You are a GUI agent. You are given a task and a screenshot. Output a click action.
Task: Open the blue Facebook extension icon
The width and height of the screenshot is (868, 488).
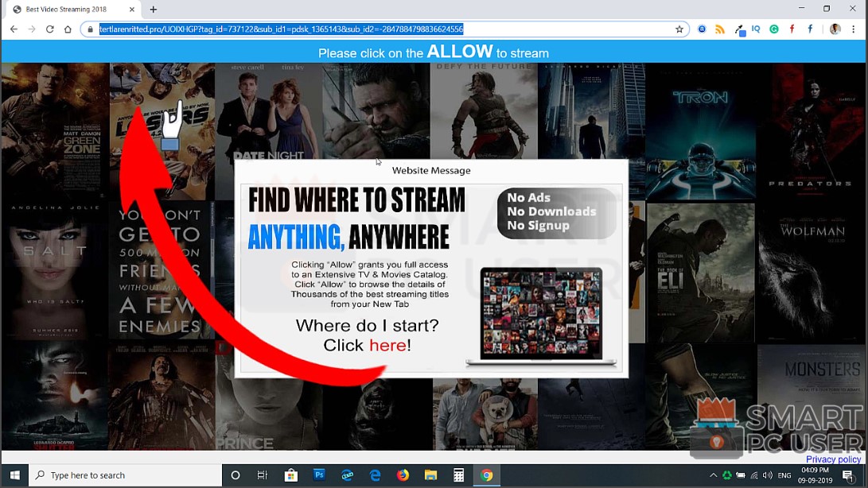(810, 29)
